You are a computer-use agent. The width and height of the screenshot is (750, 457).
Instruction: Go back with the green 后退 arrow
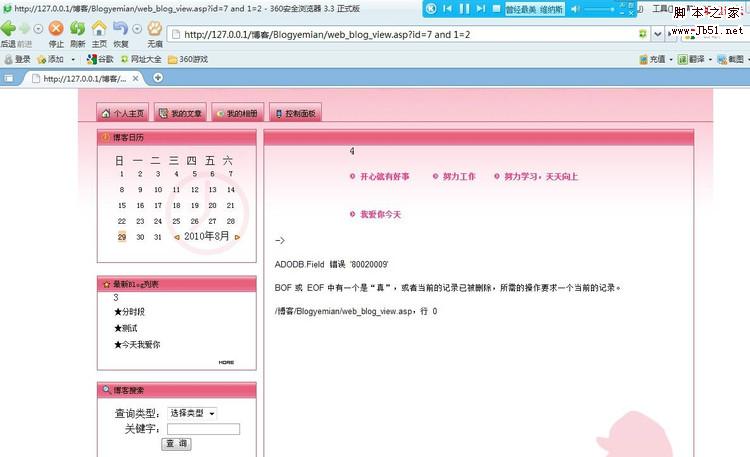click(8, 29)
